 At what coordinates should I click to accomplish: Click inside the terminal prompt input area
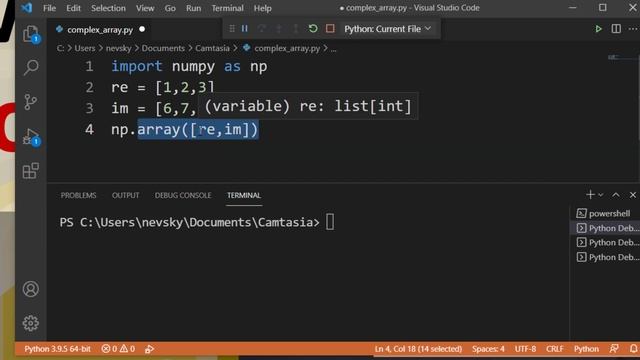(330, 222)
